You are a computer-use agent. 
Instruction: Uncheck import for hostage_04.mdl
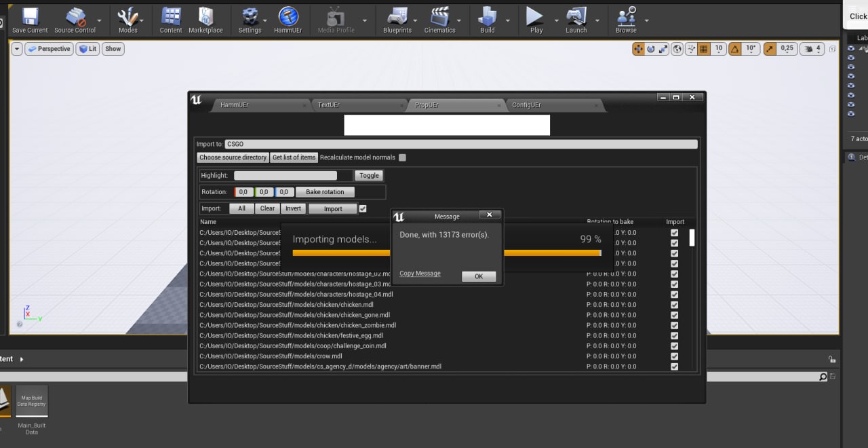pos(674,295)
